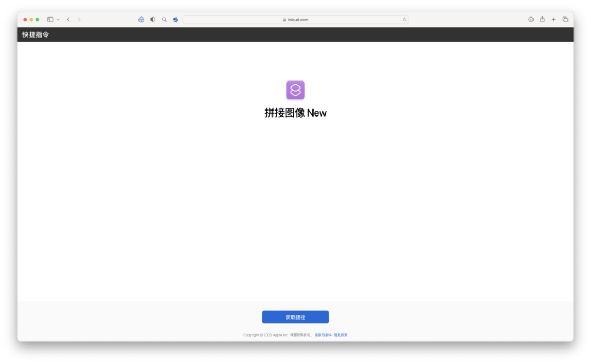Viewport: 591px width, 364px height.
Task: Go forward with the forward arrow
Action: click(79, 19)
